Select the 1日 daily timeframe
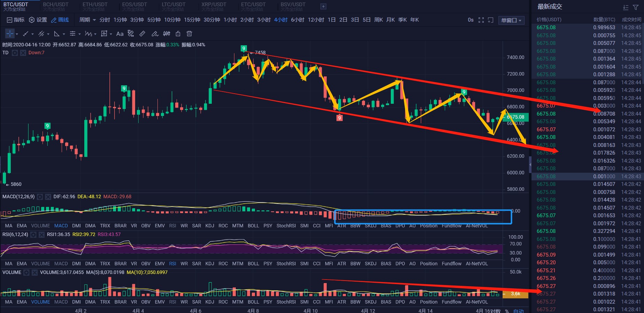The height and width of the screenshot is (313, 644). pos(332,20)
